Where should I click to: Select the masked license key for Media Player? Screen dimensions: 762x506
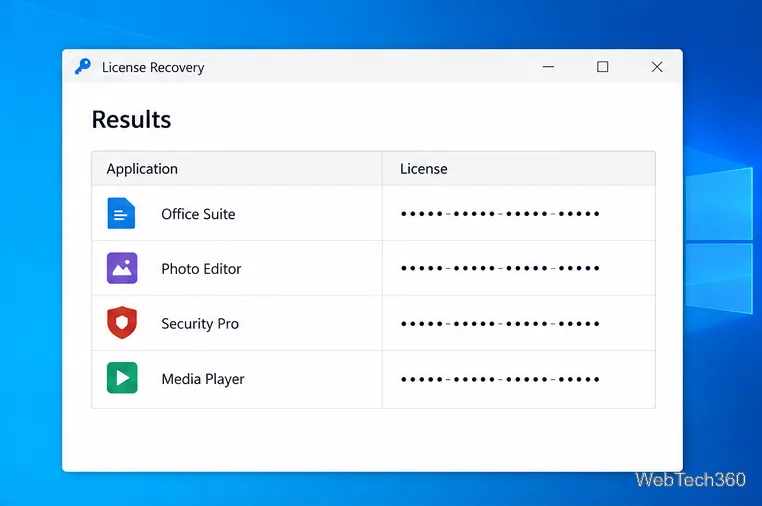click(x=500, y=379)
